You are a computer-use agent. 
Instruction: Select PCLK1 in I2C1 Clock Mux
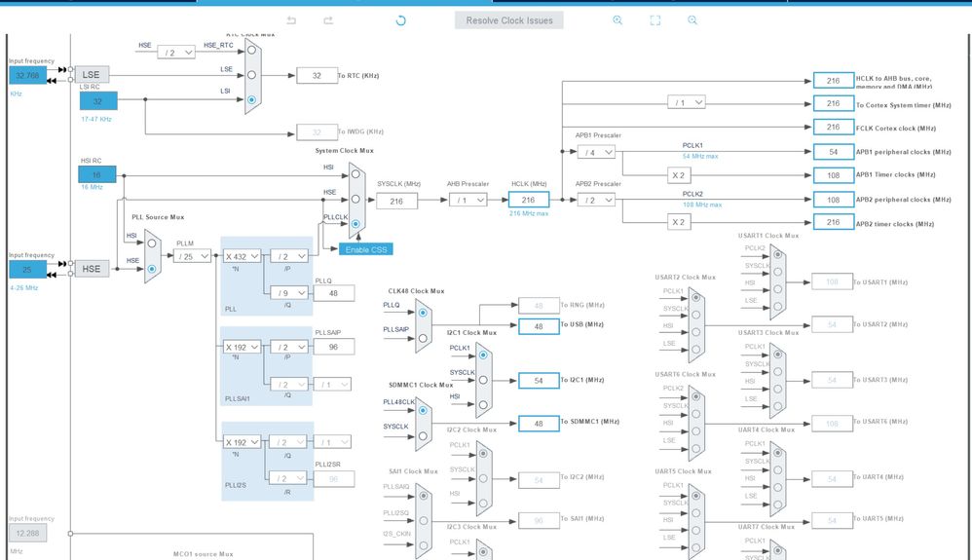click(x=483, y=355)
